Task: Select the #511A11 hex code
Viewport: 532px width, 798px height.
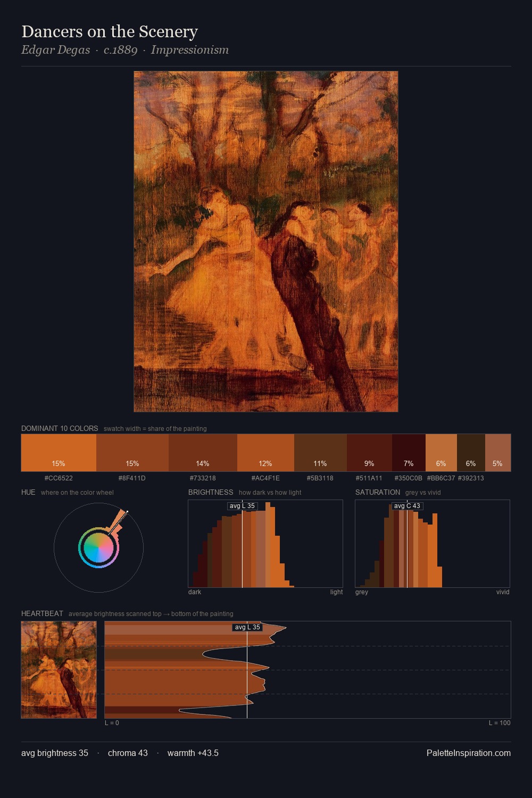Action: point(369,478)
